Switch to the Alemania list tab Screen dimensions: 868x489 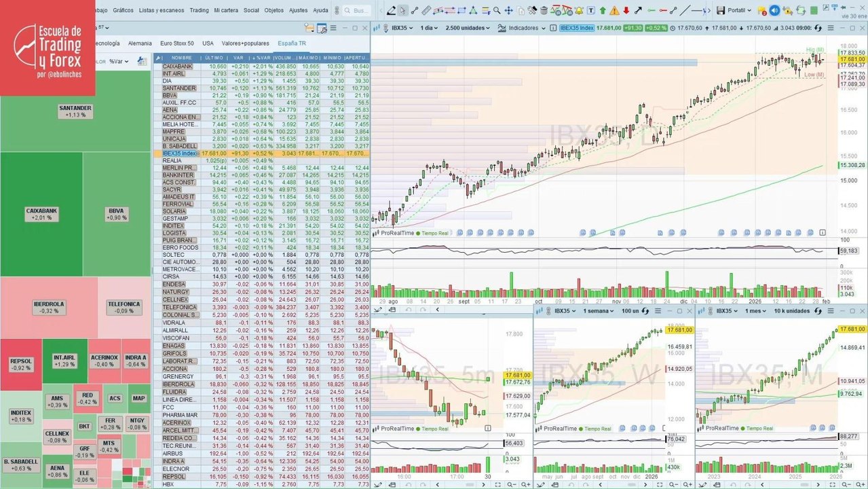pyautogui.click(x=140, y=43)
